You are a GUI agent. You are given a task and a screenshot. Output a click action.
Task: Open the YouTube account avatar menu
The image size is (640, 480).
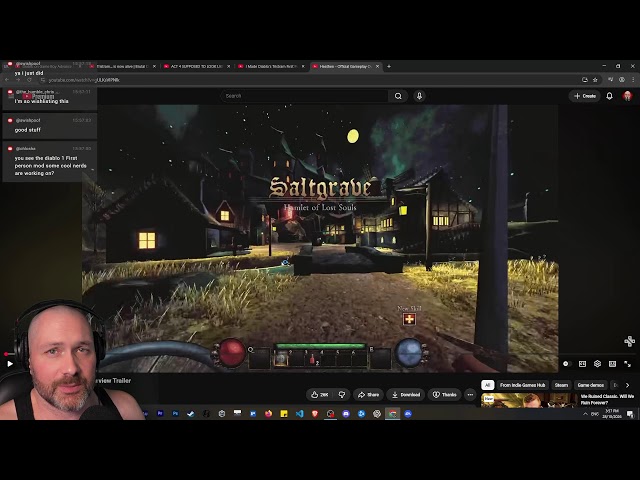pyautogui.click(x=627, y=96)
